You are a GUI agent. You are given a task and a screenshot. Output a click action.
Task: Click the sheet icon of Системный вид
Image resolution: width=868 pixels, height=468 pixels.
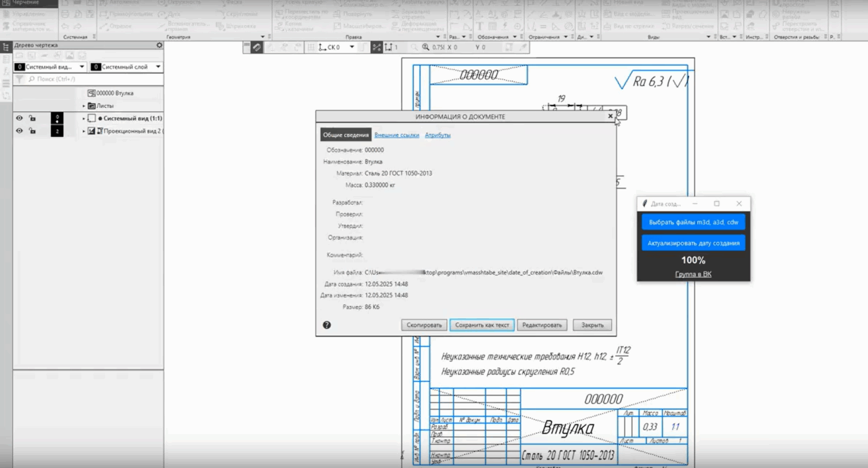coord(92,118)
